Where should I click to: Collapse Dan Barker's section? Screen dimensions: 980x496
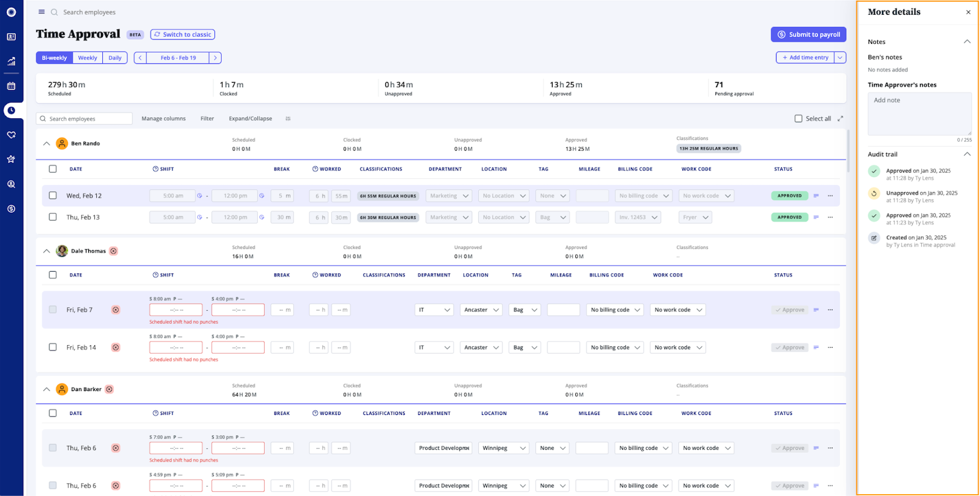(47, 389)
